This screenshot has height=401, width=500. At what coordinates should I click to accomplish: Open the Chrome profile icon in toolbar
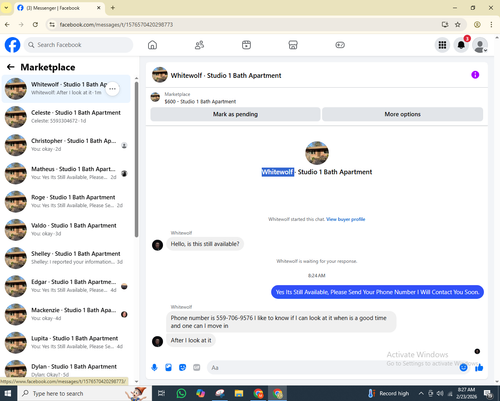pyautogui.click(x=477, y=24)
